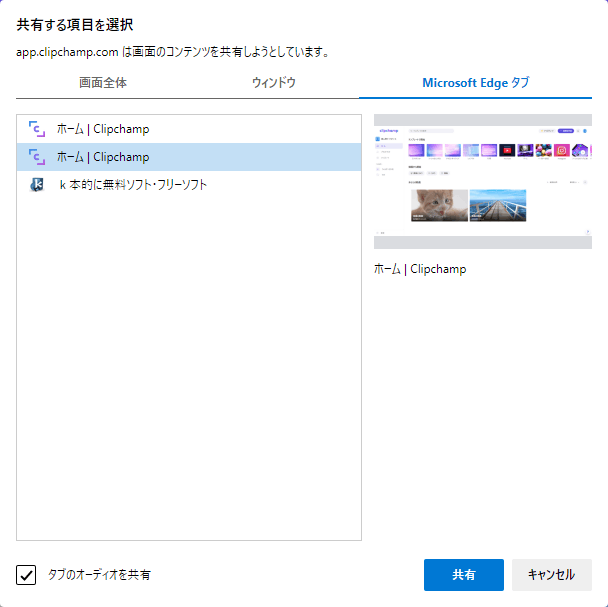Viewport: 608px width, 607px height.
Task: Click the キャンセル button
Action: tap(551, 574)
